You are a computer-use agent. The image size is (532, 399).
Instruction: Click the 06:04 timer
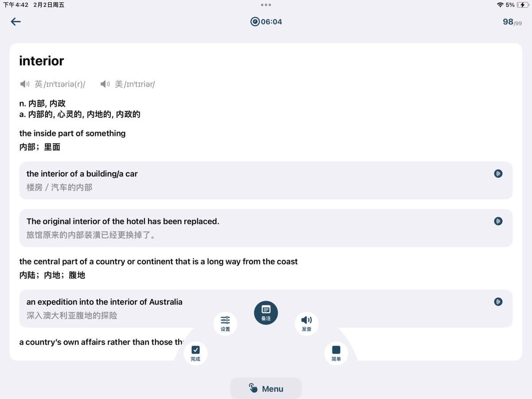266,22
